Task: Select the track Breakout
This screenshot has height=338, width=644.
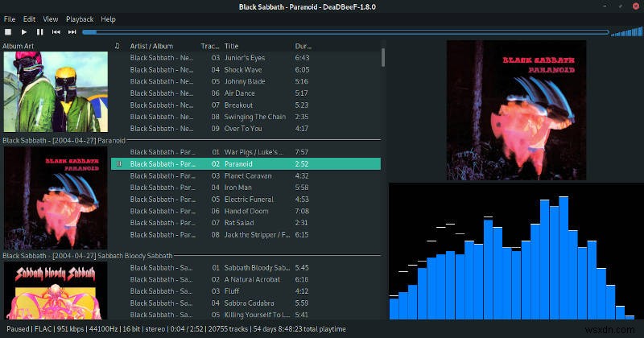Action: (x=246, y=105)
